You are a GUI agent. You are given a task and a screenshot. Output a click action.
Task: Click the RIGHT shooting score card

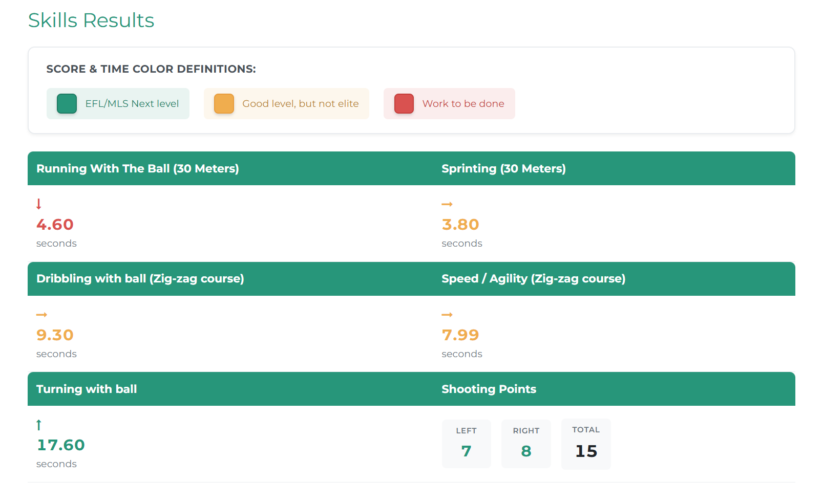[526, 444]
